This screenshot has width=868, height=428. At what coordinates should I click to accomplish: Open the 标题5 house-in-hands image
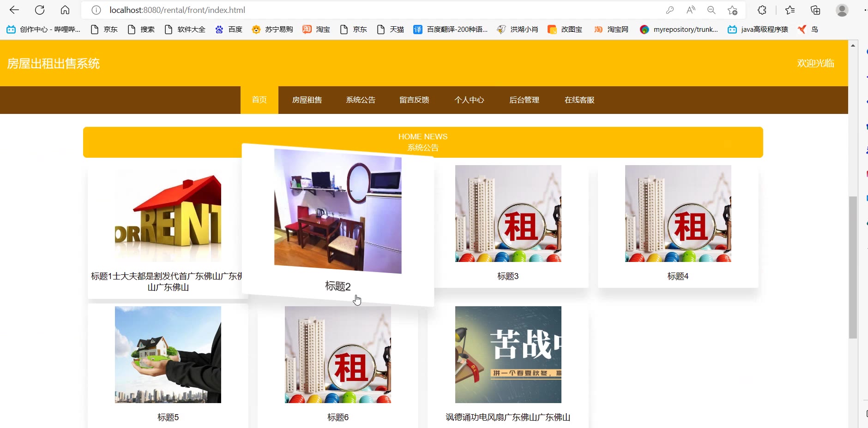point(168,355)
